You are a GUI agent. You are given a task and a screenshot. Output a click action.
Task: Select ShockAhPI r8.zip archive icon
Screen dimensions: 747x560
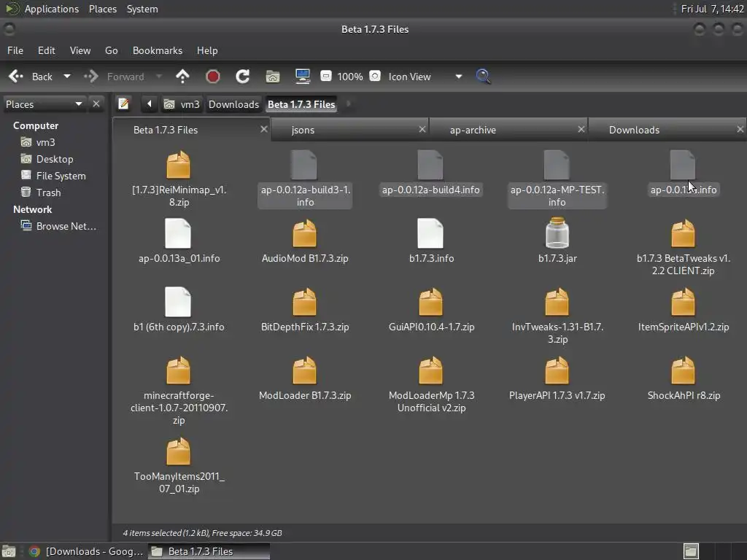tap(683, 371)
